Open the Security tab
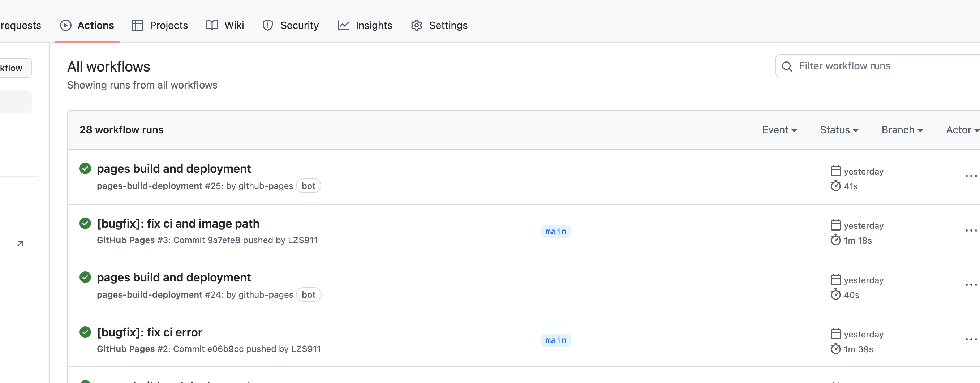Viewport: 980px width, 383px height. [x=290, y=25]
